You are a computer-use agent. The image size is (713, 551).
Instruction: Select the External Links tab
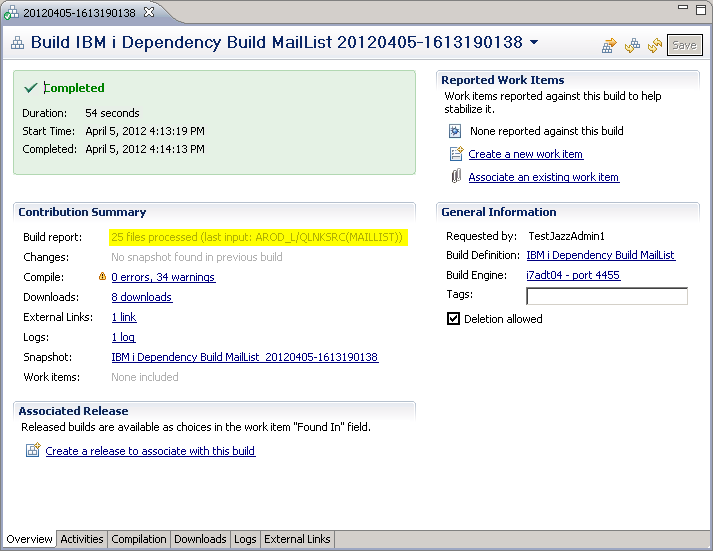click(x=297, y=539)
